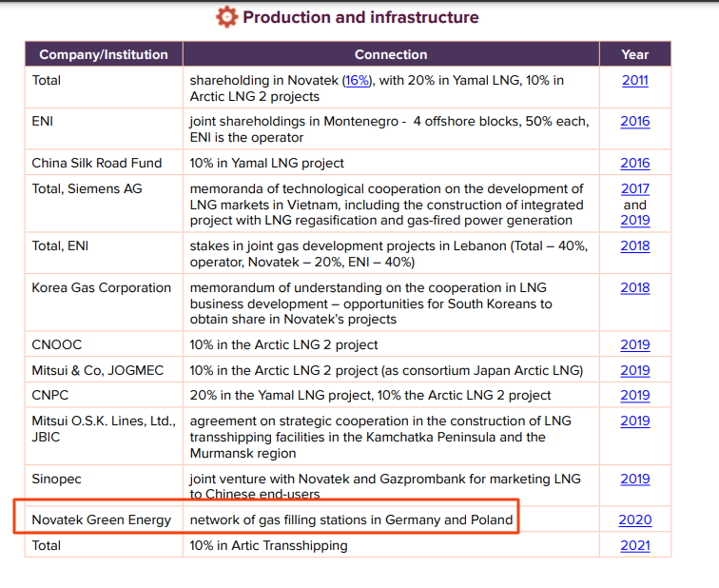Open 2019 link for Mitsui & Co, JOGMEC

tap(635, 370)
